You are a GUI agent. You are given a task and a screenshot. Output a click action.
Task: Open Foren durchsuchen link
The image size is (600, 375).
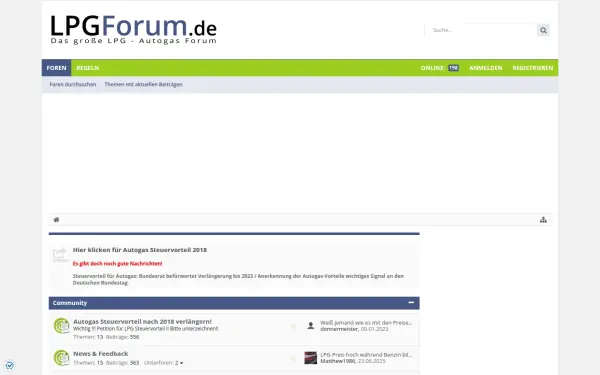pyautogui.click(x=73, y=85)
